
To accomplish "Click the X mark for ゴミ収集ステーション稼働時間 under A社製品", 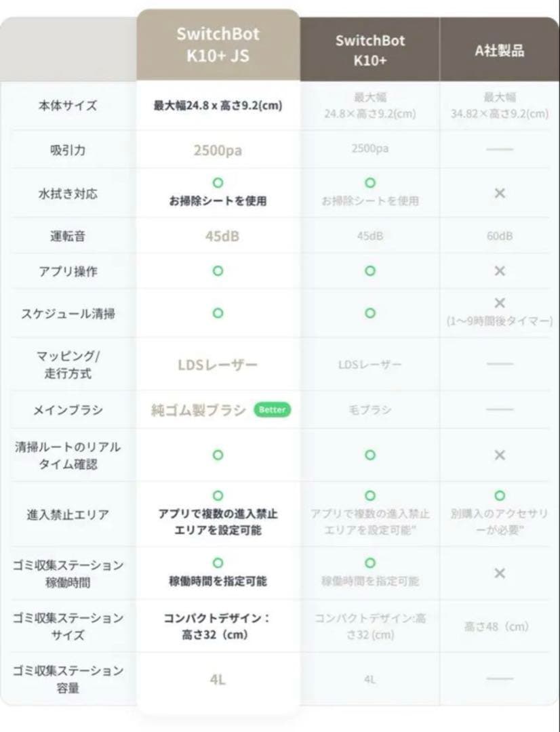I will (500, 573).
